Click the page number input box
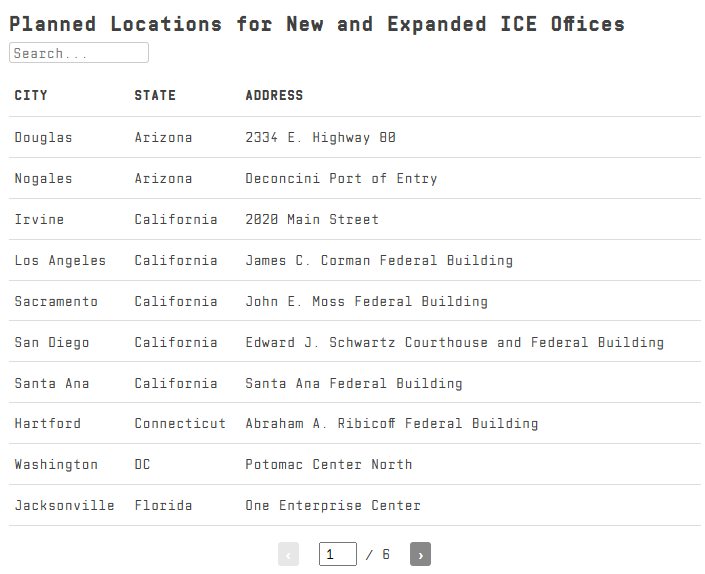The width and height of the screenshot is (705, 574). [x=337, y=554]
